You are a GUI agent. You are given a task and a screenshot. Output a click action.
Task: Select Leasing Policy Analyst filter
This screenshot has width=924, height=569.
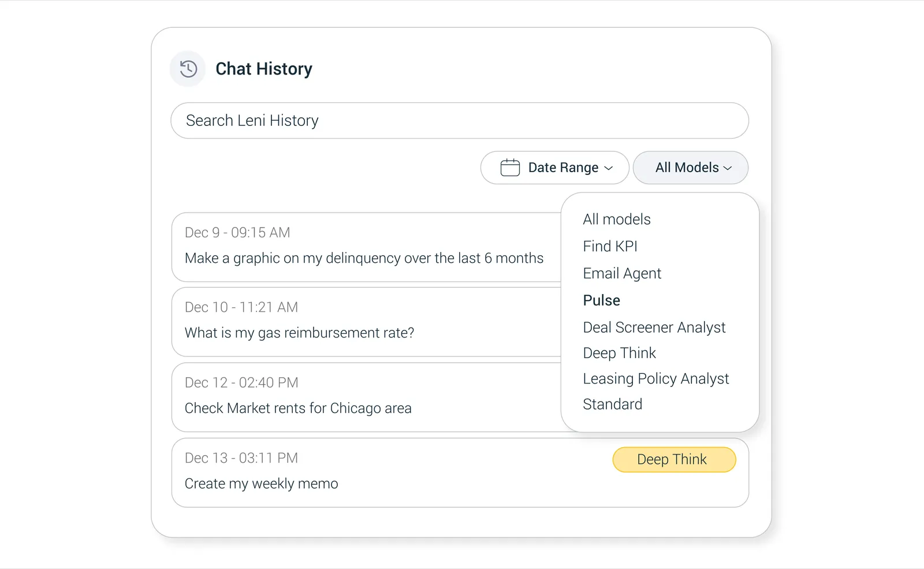click(x=655, y=379)
